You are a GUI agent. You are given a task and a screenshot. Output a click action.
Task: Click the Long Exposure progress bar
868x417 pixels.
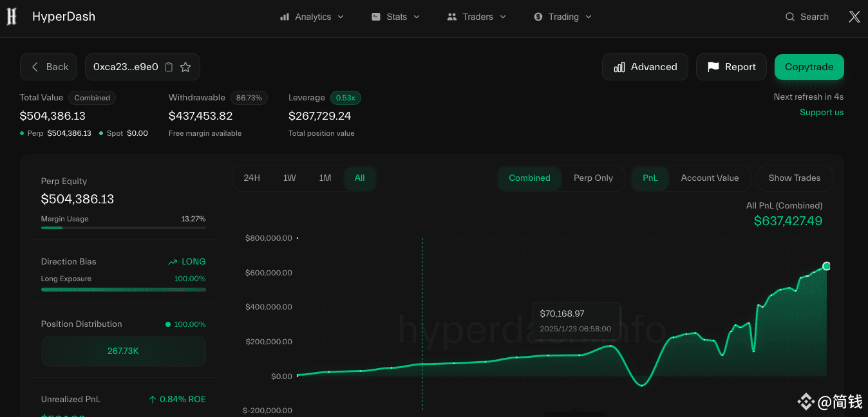(124, 290)
